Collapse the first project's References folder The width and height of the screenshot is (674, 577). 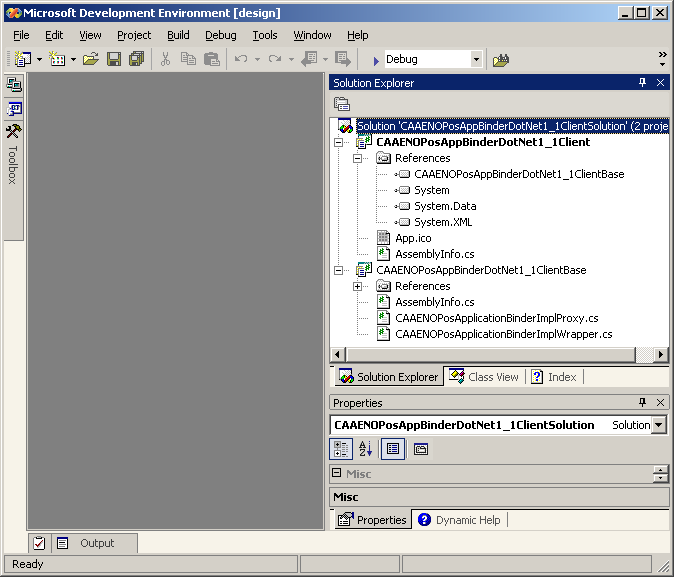(x=357, y=158)
